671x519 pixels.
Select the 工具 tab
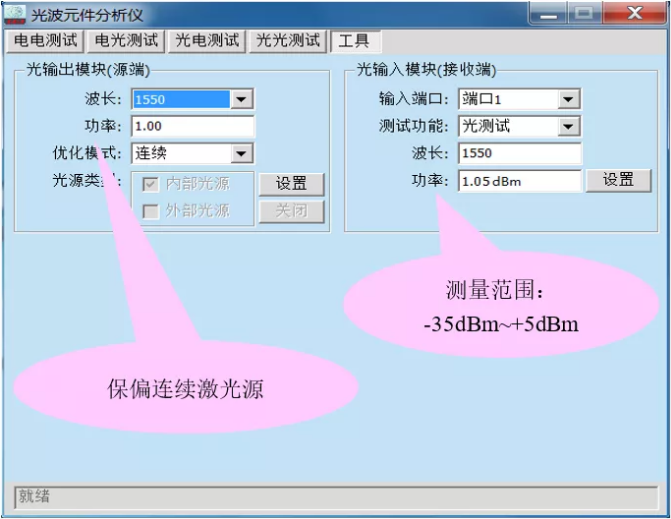(x=354, y=42)
